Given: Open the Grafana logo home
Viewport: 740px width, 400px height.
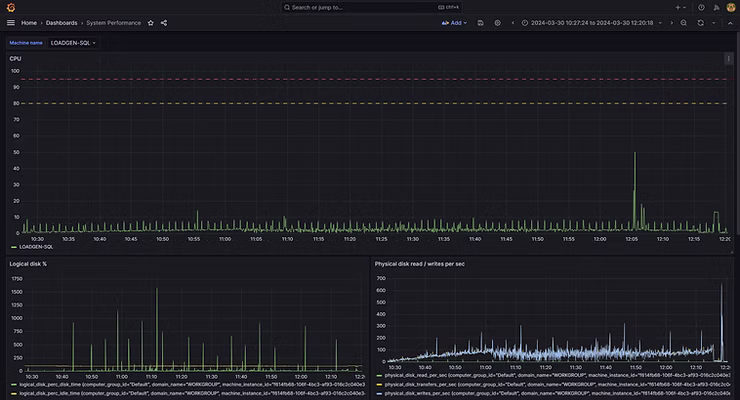Looking at the screenshot, I should pyautogui.click(x=11, y=7).
